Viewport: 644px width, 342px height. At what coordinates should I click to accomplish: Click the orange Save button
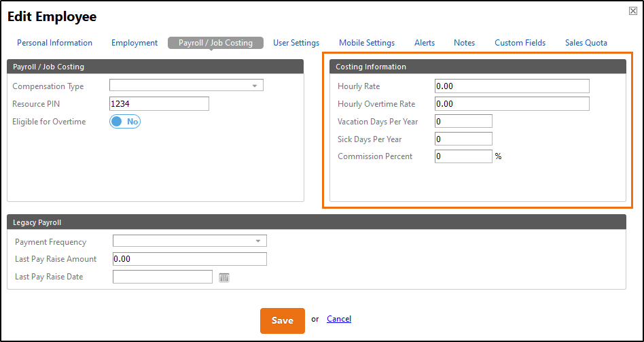[283, 321]
